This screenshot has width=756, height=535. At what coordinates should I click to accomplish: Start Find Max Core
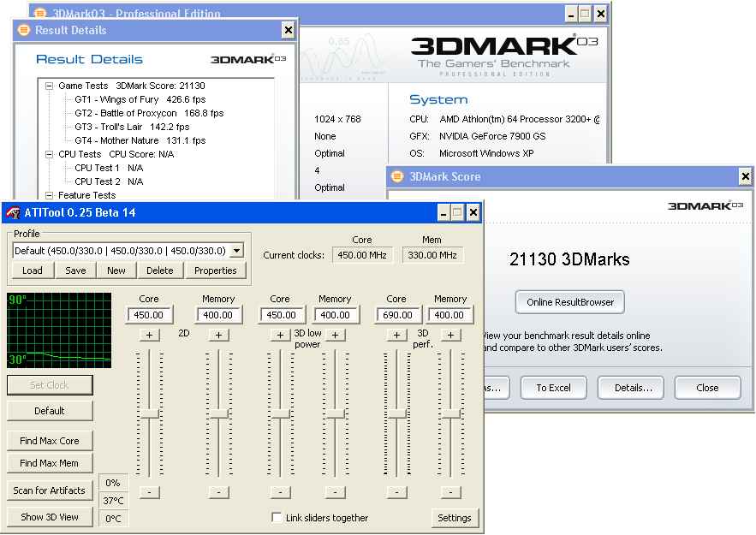coord(49,441)
